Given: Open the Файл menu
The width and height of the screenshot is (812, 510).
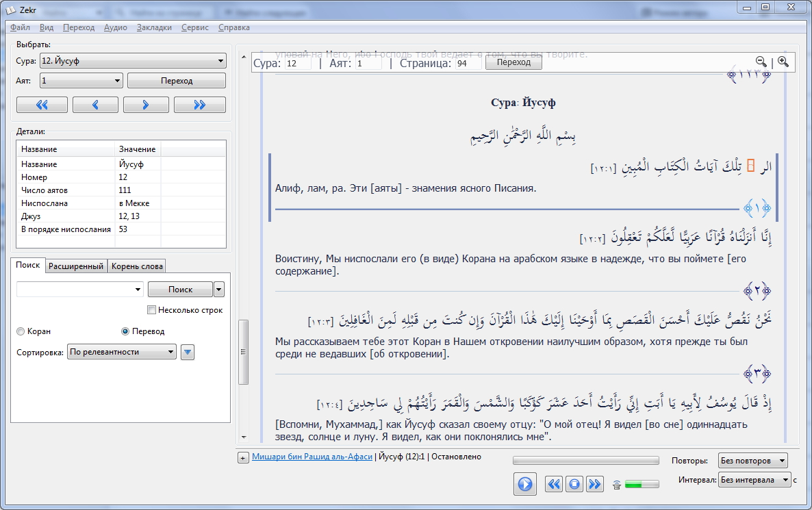Looking at the screenshot, I should 20,27.
